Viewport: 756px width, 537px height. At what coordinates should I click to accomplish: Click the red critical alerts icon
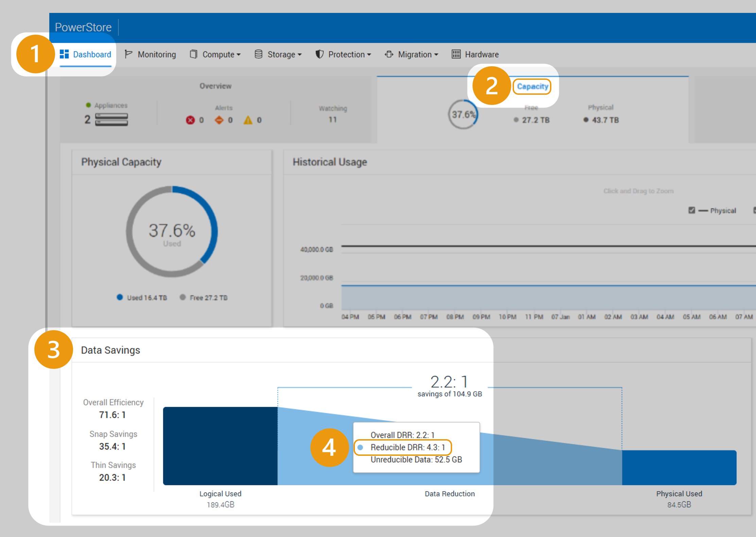190,120
